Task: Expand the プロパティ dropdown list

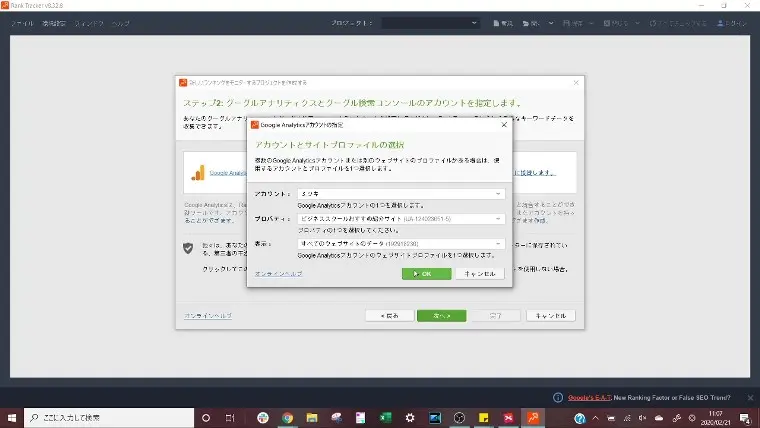Action: (400, 218)
